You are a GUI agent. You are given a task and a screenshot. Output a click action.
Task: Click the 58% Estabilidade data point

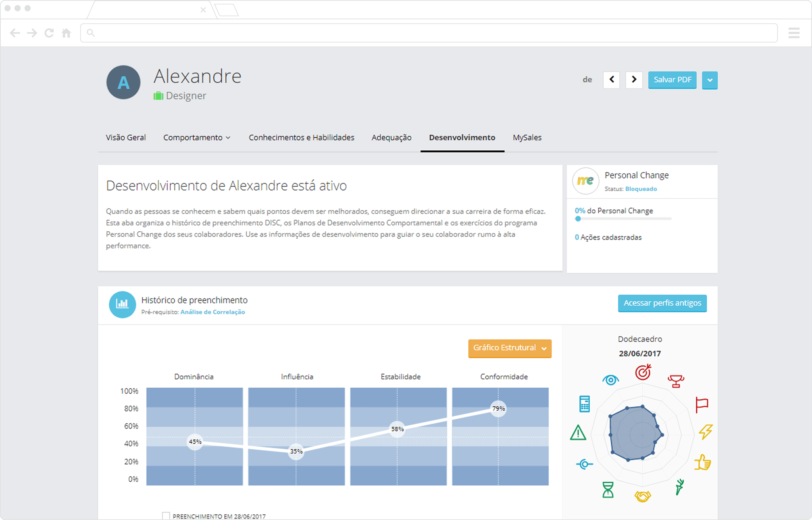pyautogui.click(x=397, y=429)
